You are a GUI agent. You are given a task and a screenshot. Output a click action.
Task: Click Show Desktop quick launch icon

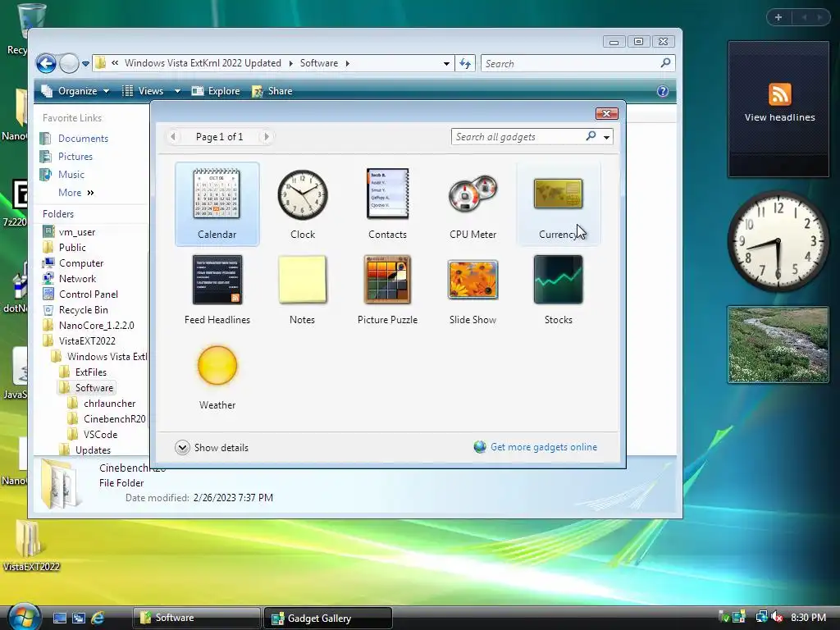59,618
